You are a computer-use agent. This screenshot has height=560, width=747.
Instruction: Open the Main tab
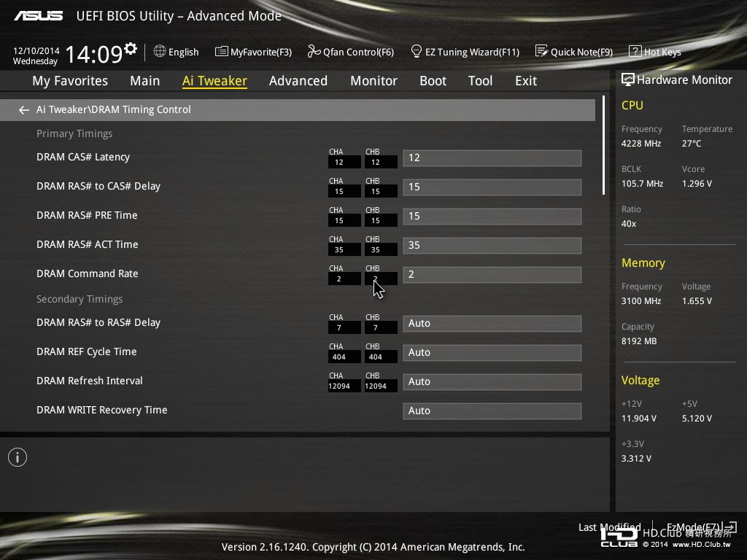pyautogui.click(x=145, y=81)
